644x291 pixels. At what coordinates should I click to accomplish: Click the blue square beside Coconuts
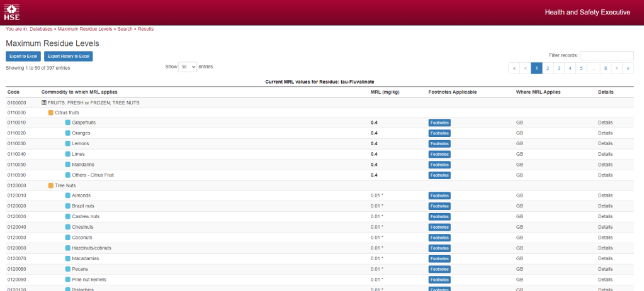pyautogui.click(x=68, y=238)
